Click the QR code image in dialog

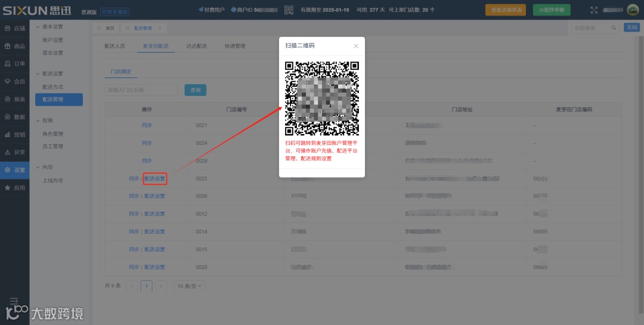click(322, 98)
